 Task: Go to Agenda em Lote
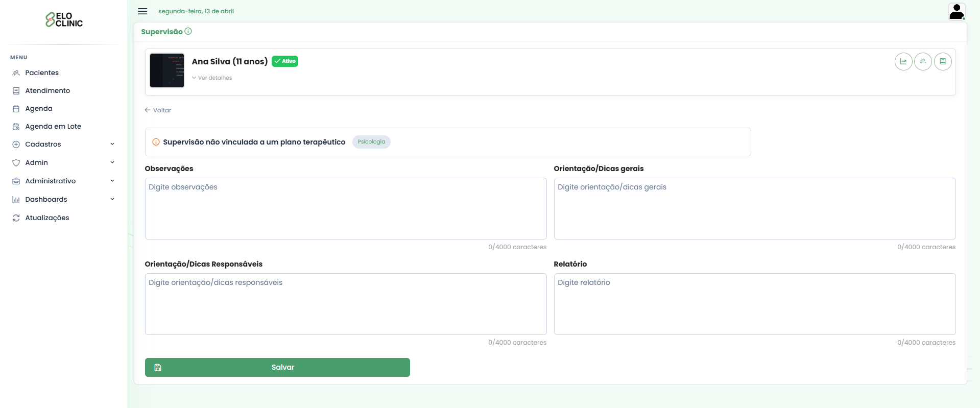pos(53,127)
